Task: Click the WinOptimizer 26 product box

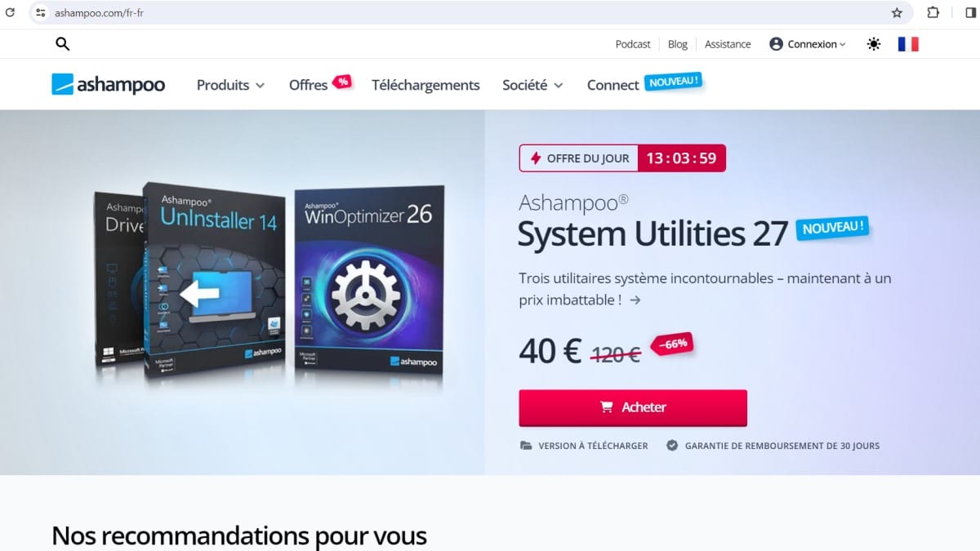Action: [369, 280]
